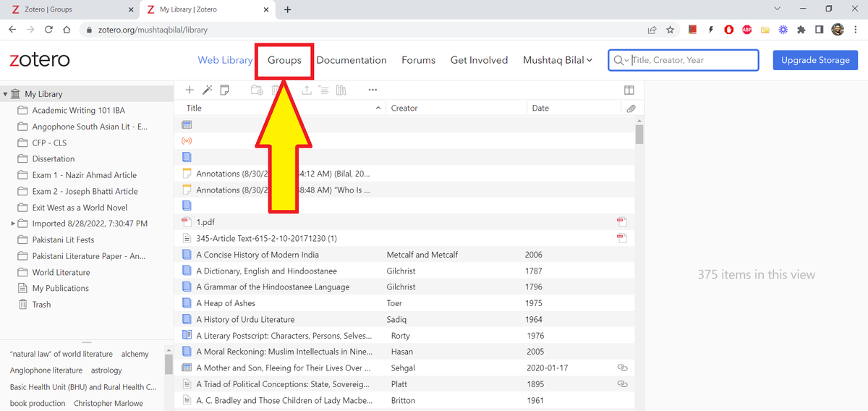Screen dimensions: 868x411
Task: Click the Upgrade Storage button
Action: point(815,60)
